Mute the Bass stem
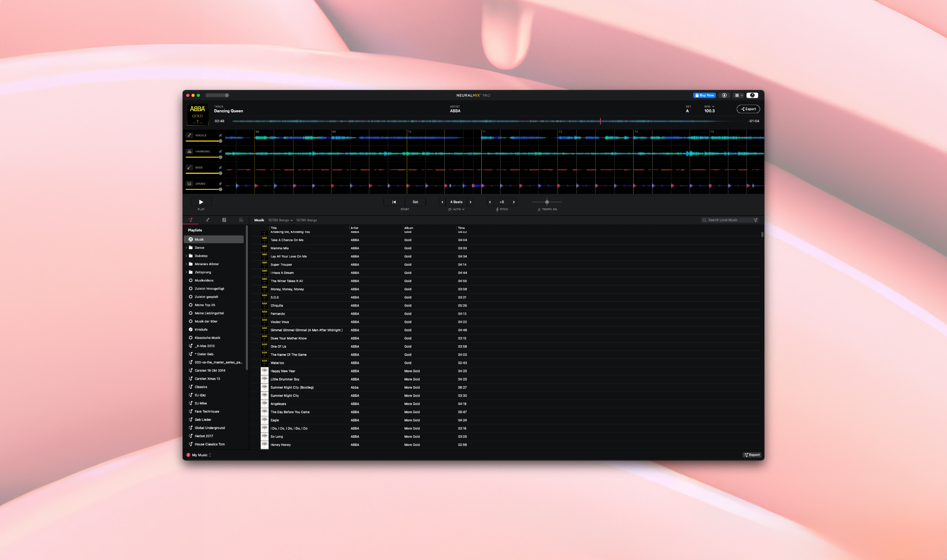The height and width of the screenshot is (560, 947). (220, 168)
